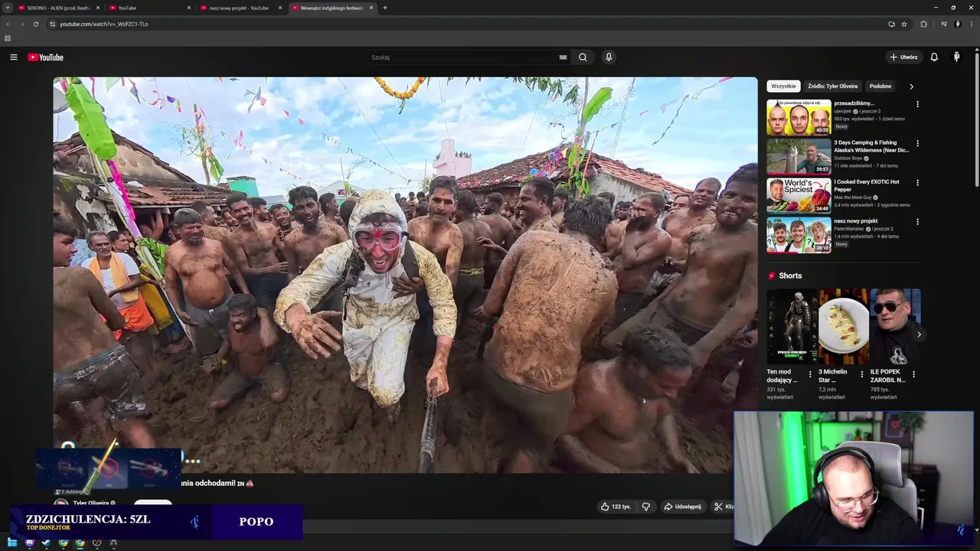Close the nasz nowy projekt tab
The width and height of the screenshot is (980, 551).
[280, 8]
